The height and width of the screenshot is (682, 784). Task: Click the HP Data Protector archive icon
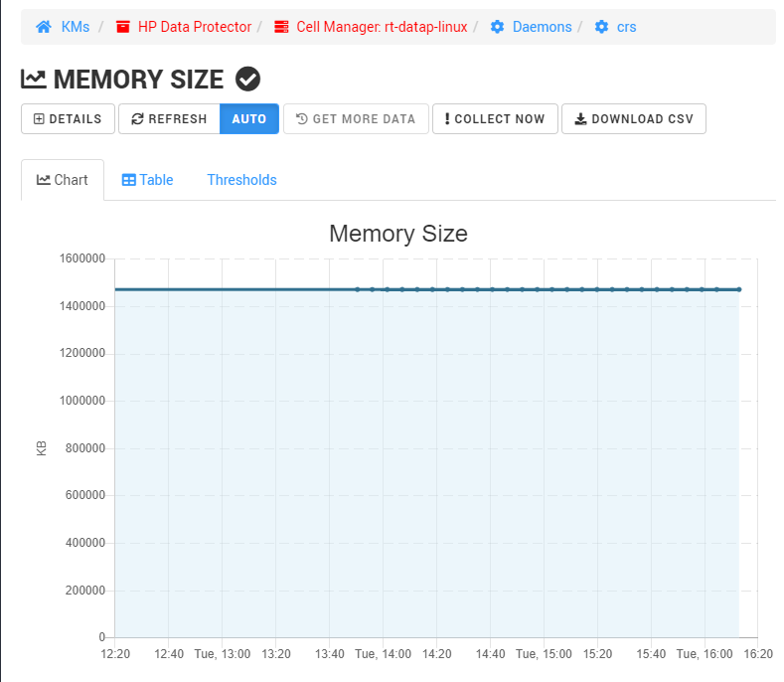click(x=122, y=27)
